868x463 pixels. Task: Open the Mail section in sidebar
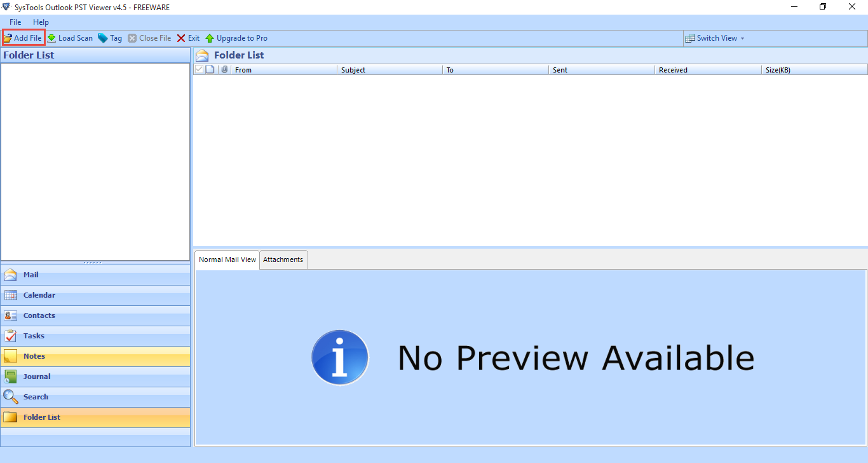pos(95,275)
